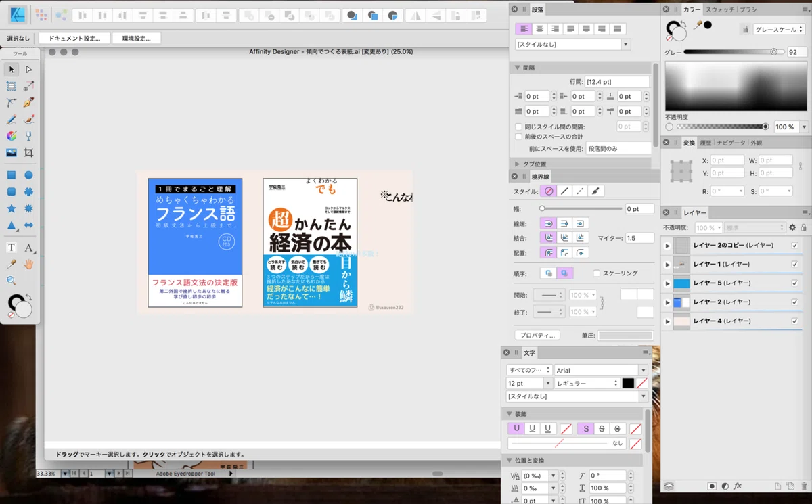Switch to 履歴 tab

click(706, 143)
